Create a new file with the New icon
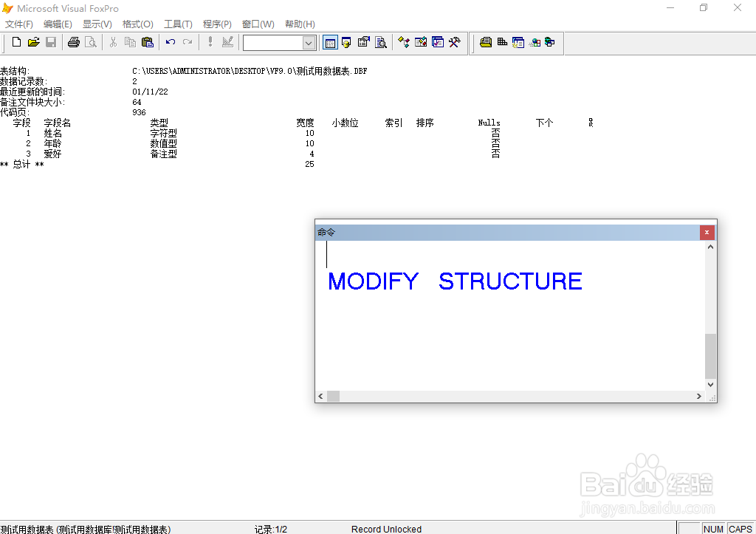 [16, 42]
